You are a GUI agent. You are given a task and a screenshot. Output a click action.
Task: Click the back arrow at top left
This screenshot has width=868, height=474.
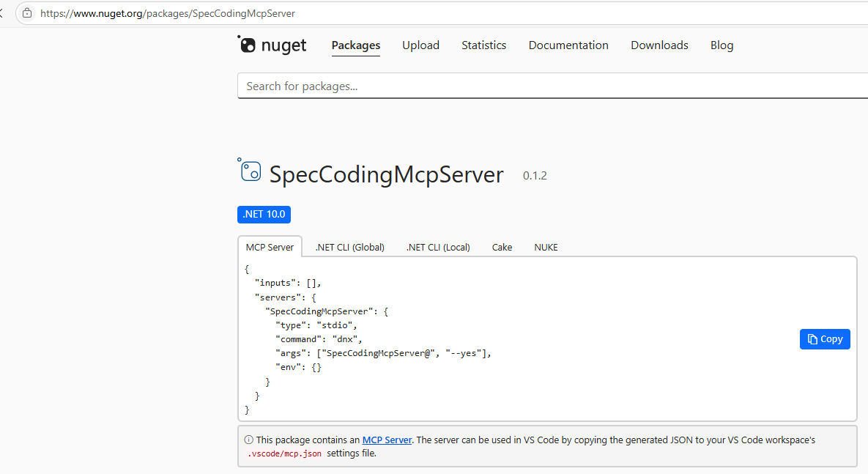click(3, 12)
